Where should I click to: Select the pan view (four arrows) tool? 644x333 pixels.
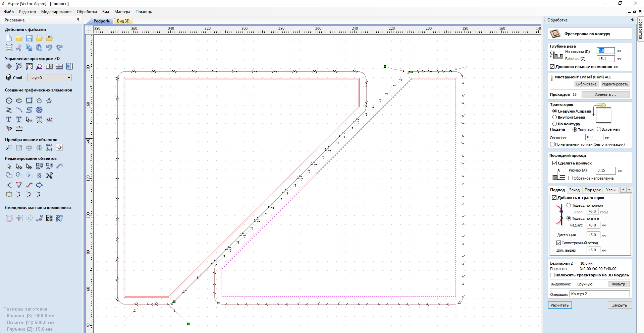(9, 66)
